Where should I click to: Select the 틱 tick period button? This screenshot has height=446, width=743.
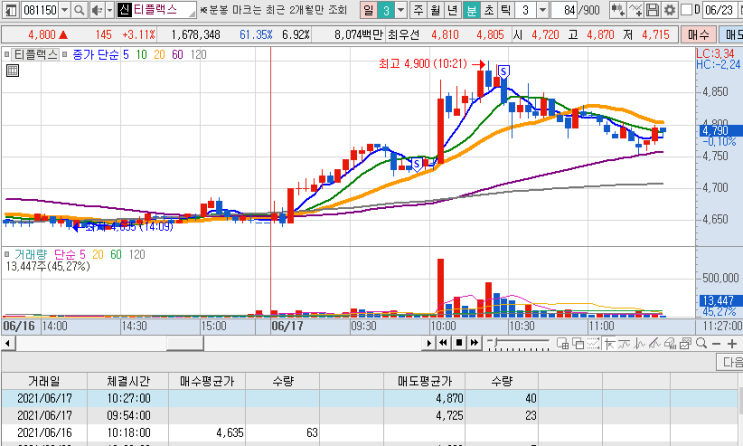[x=506, y=10]
